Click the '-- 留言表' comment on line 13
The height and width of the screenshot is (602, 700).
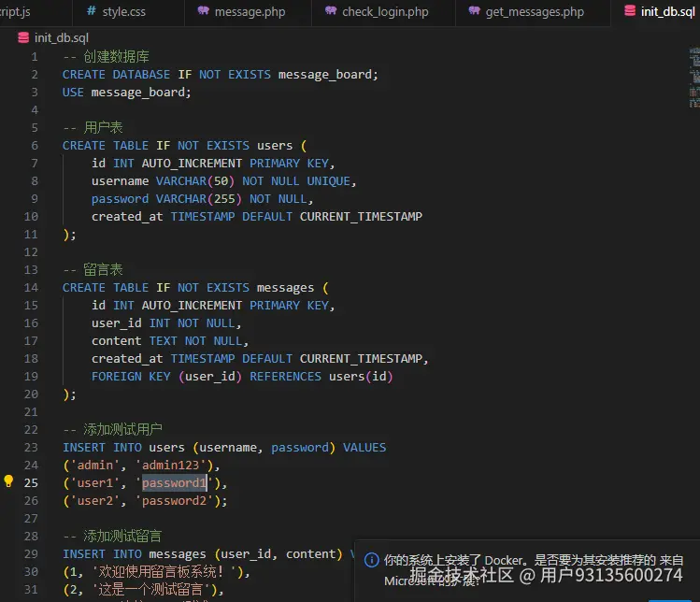[x=93, y=270]
